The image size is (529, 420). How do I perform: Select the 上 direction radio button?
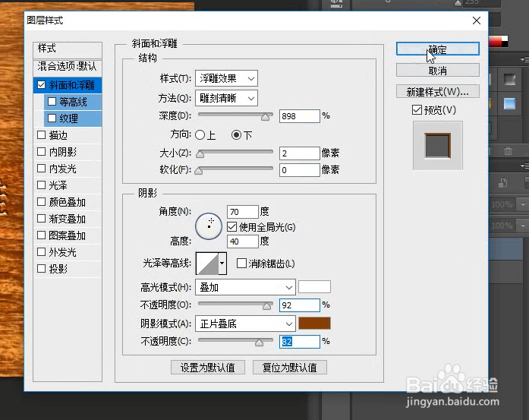[x=200, y=135]
